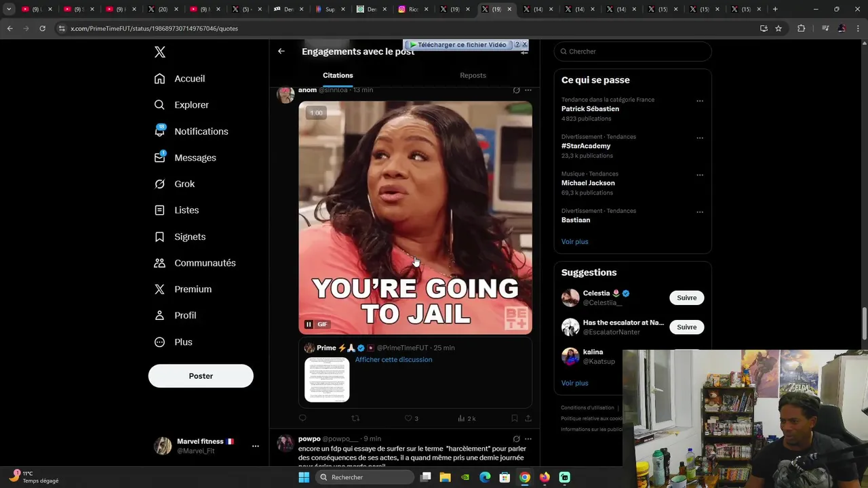This screenshot has height=488, width=868.
Task: Open Chrome three-dot menu
Action: 858,28
